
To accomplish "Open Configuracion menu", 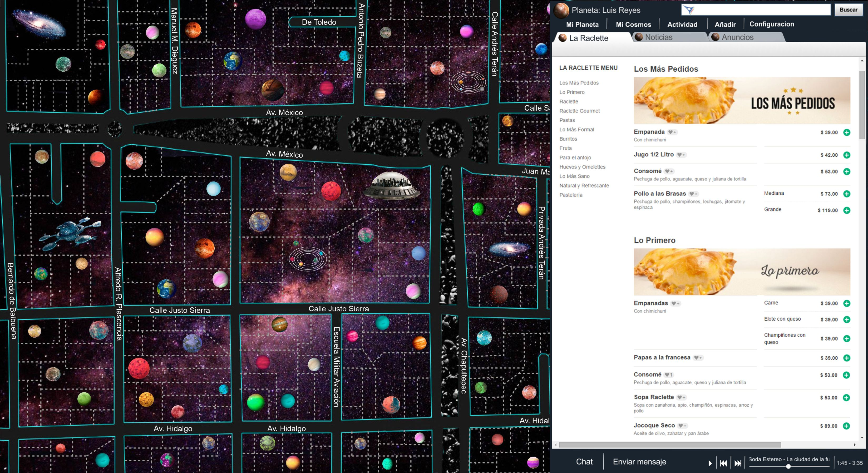I will 772,24.
